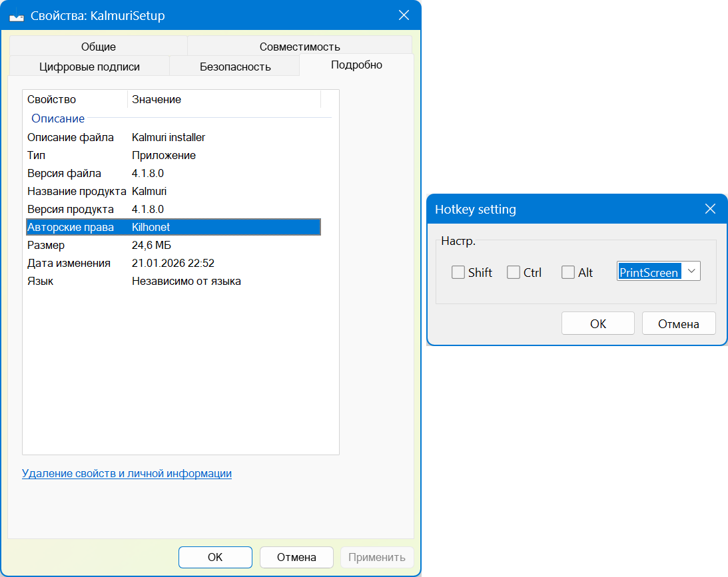Confirm hotkey with the OK button
Viewport: 728px width, 577px height.
[598, 324]
